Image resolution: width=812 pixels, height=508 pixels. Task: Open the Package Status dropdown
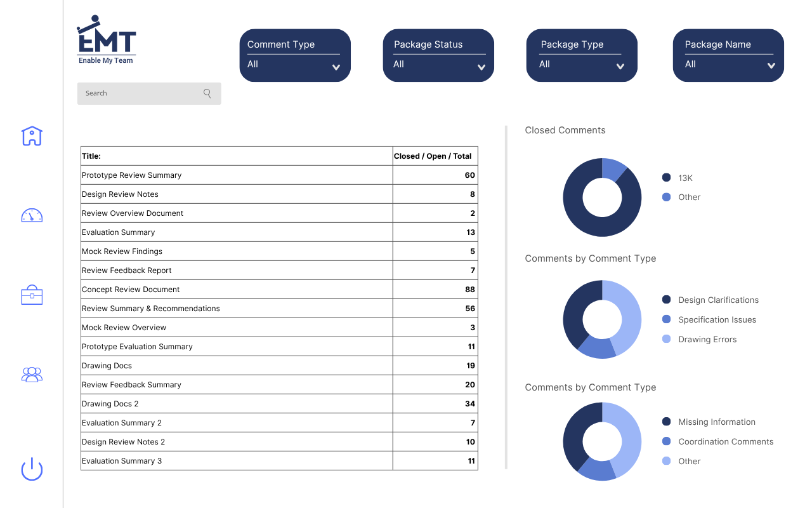(x=438, y=56)
